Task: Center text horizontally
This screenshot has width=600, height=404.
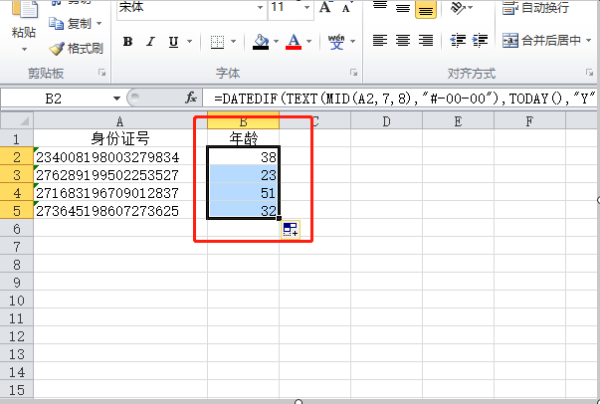Action: (403, 40)
